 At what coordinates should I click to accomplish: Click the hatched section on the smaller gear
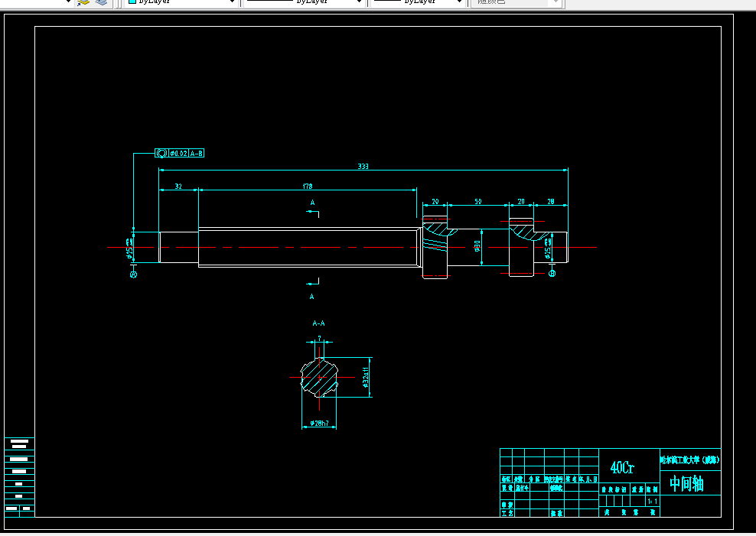click(529, 232)
